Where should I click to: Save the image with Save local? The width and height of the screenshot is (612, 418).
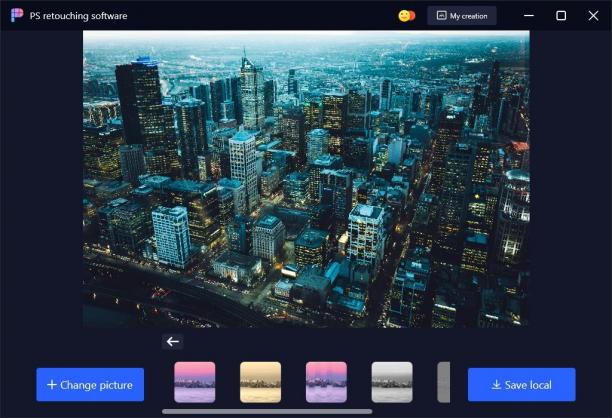(x=521, y=384)
